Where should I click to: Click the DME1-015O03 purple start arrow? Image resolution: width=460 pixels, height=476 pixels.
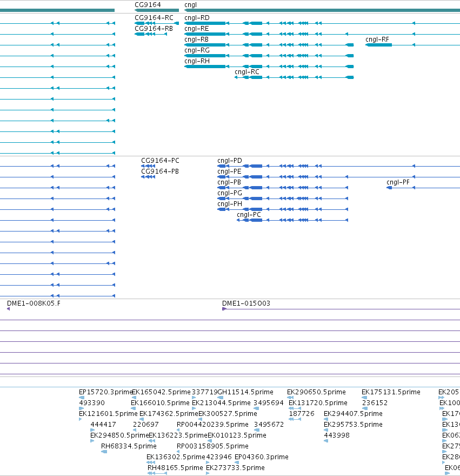(x=224, y=309)
